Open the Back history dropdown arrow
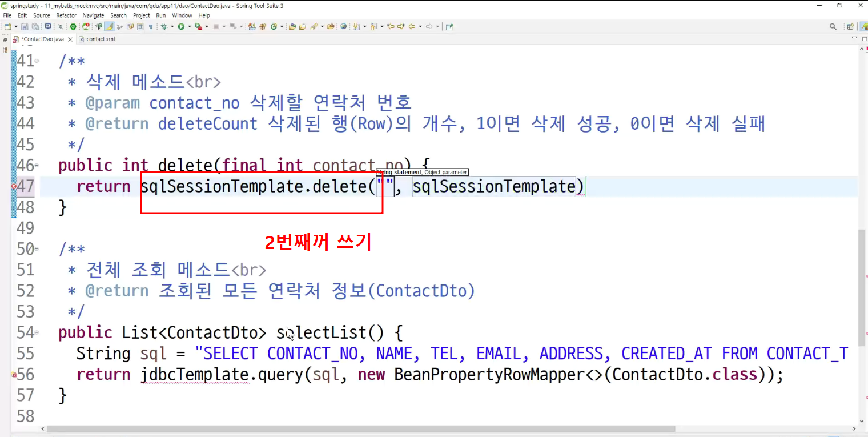The height and width of the screenshot is (437, 868). (x=420, y=26)
